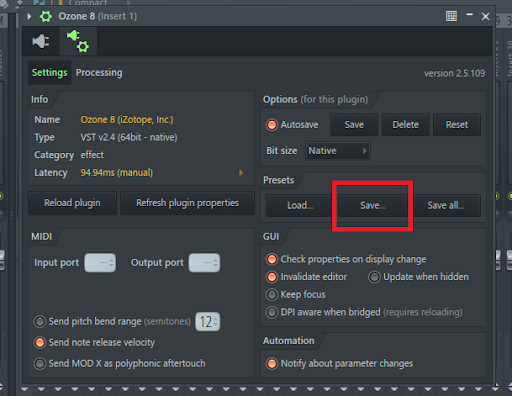
Task: Click the Delete button in Options
Action: point(405,125)
